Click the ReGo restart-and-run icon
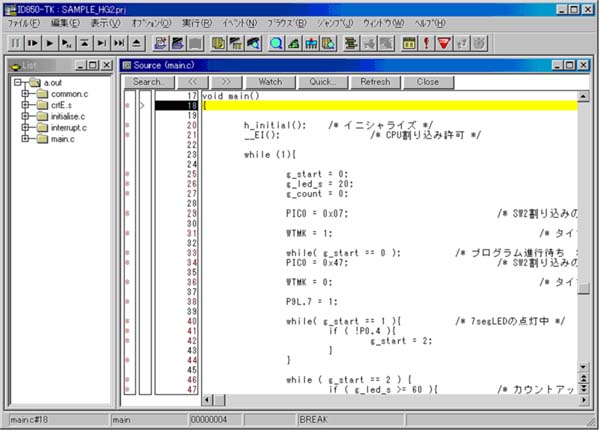The image size is (600, 431). pyautogui.click(x=33, y=44)
